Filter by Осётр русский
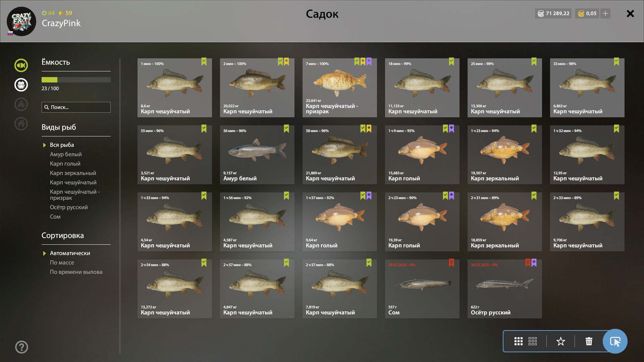Viewport: 644px width, 362px height. coord(69,207)
